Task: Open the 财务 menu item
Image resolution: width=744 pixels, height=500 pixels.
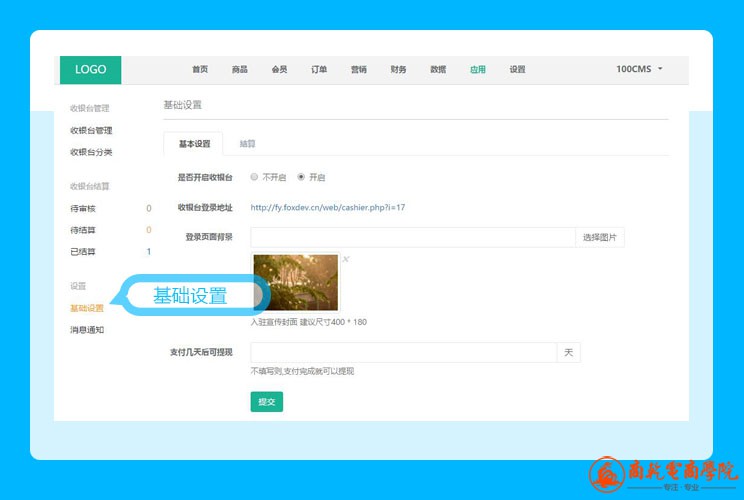Action: (398, 69)
